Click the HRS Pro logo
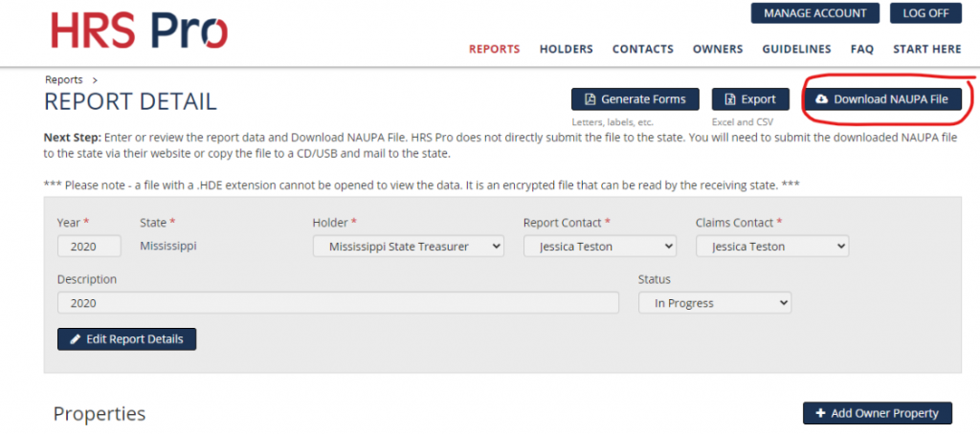The height and width of the screenshot is (434, 980). (x=140, y=30)
